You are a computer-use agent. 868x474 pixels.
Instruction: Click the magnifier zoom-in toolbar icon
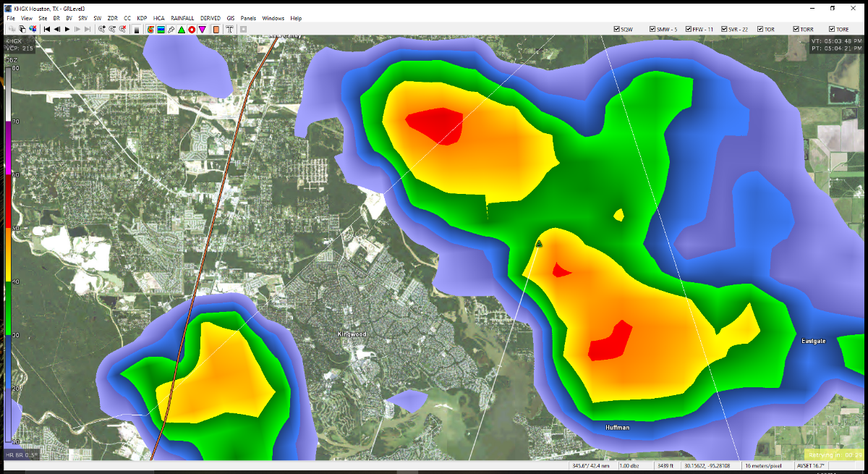click(x=102, y=29)
